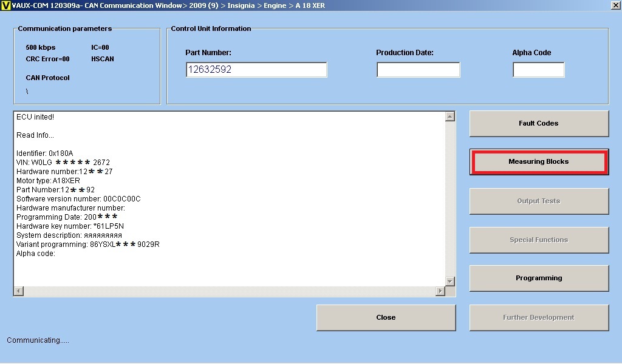
Task: Click the Further Development button
Action: point(539,318)
